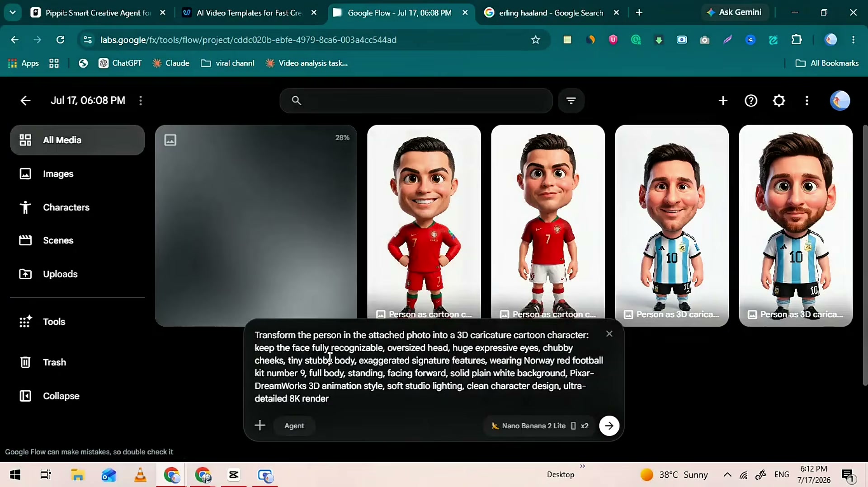
Task: Click the page vertical scrollbar
Action: [x=865, y=255]
